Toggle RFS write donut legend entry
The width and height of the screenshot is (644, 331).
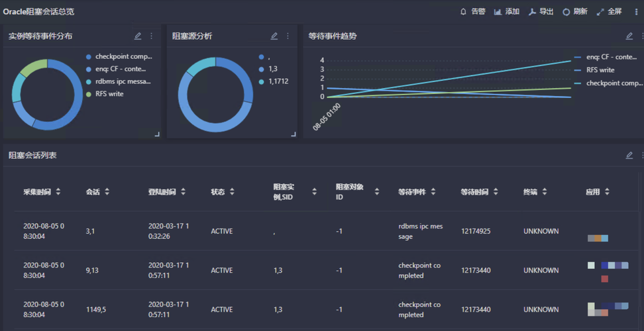click(105, 94)
